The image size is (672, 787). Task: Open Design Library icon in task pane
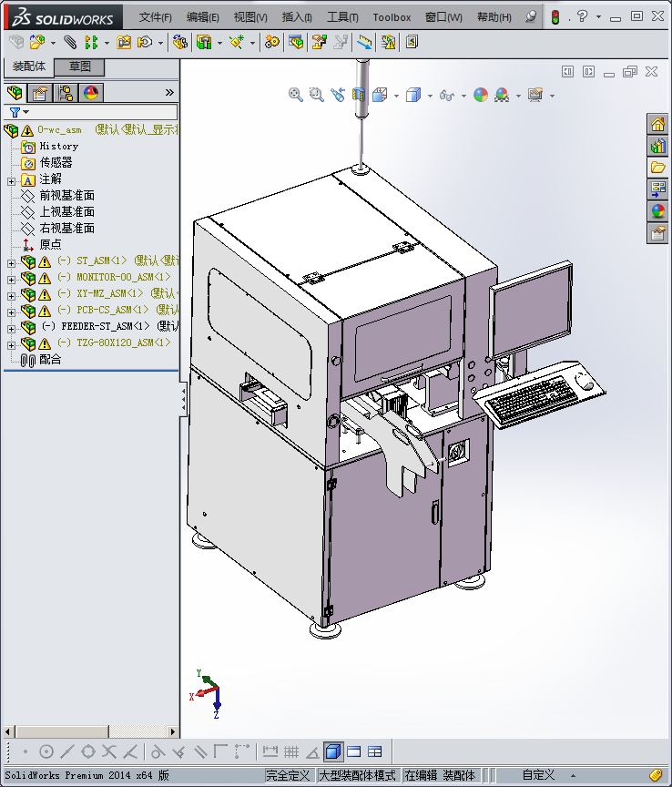pyautogui.click(x=657, y=146)
